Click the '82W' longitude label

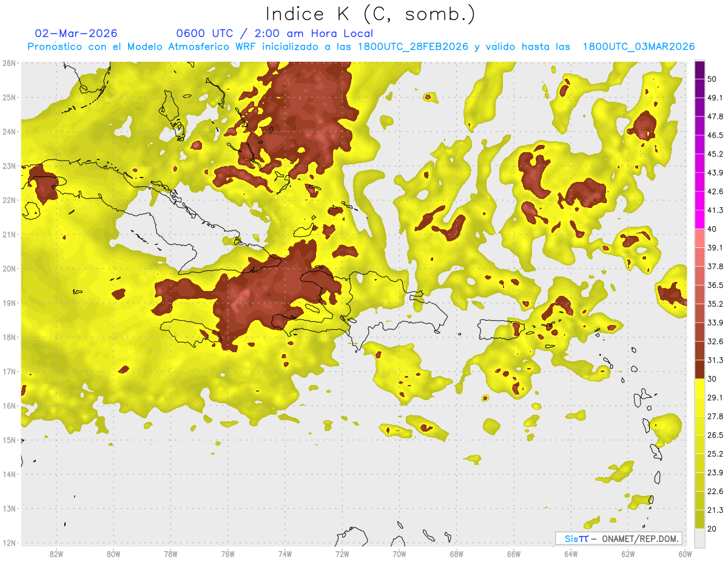click(x=56, y=554)
